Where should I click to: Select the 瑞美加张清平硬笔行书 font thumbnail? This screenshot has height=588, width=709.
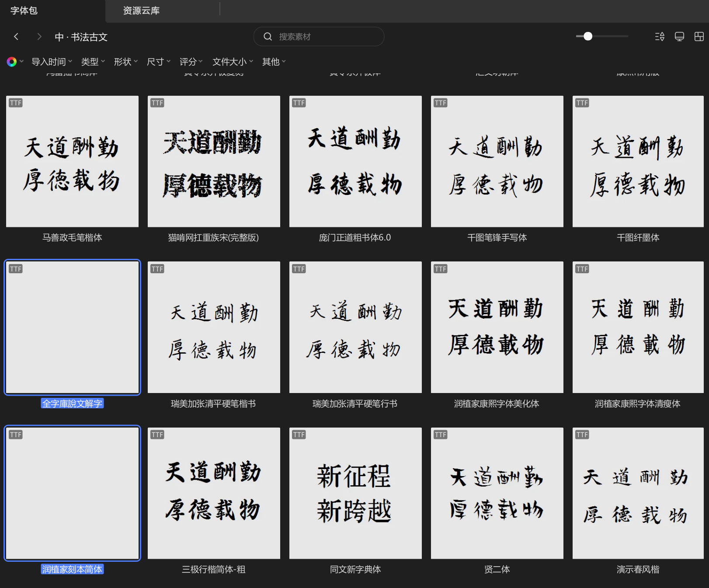tap(355, 327)
